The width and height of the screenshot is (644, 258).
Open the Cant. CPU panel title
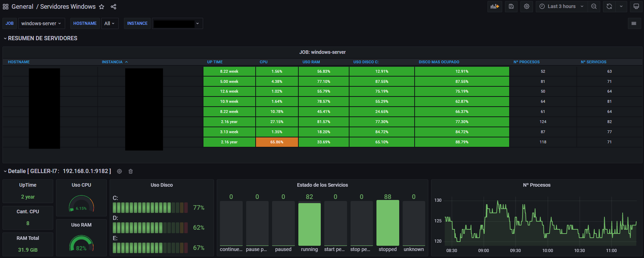point(28,212)
